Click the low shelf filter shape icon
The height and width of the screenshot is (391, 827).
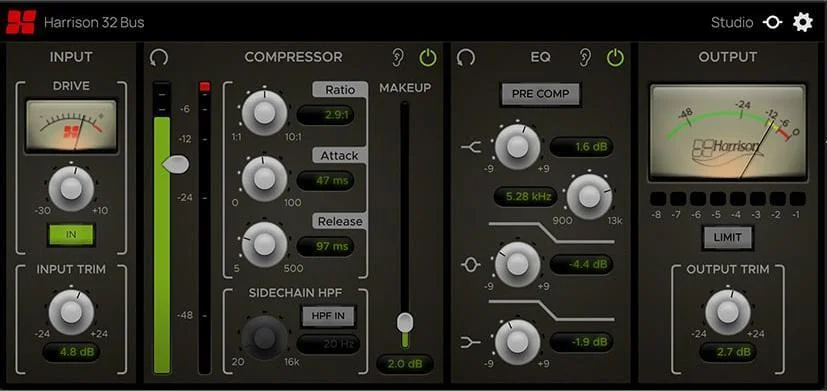click(470, 343)
